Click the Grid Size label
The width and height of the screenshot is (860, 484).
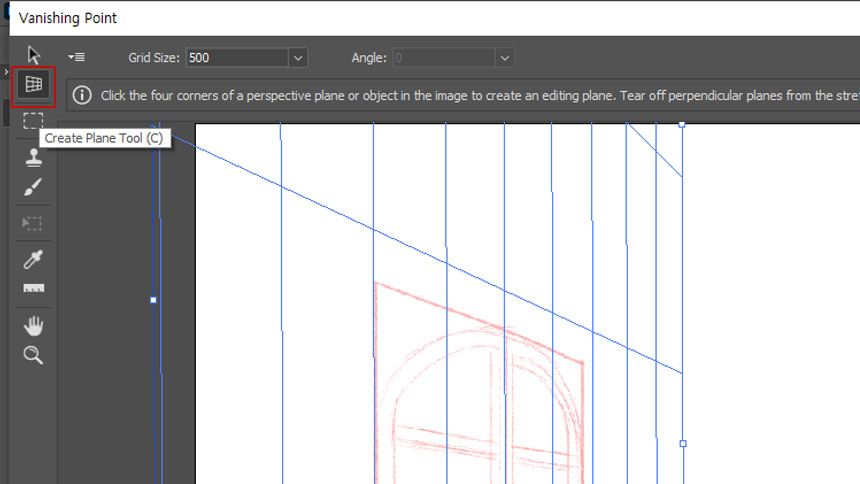pyautogui.click(x=154, y=58)
